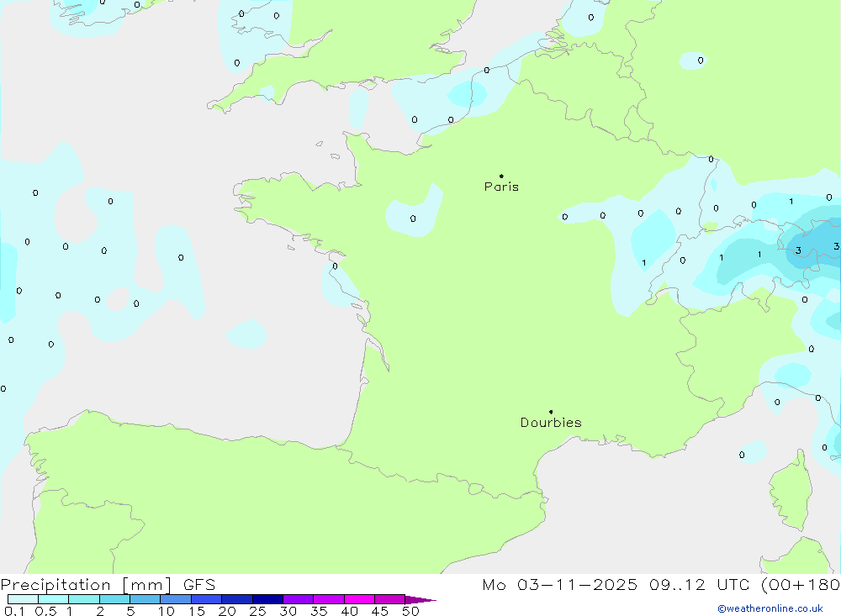Click the '0.1' legend scale value

14,611
